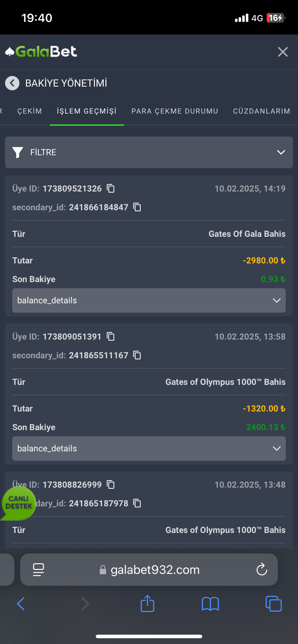Click the GalaBet logo
This screenshot has height=644, width=298.
[x=41, y=52]
